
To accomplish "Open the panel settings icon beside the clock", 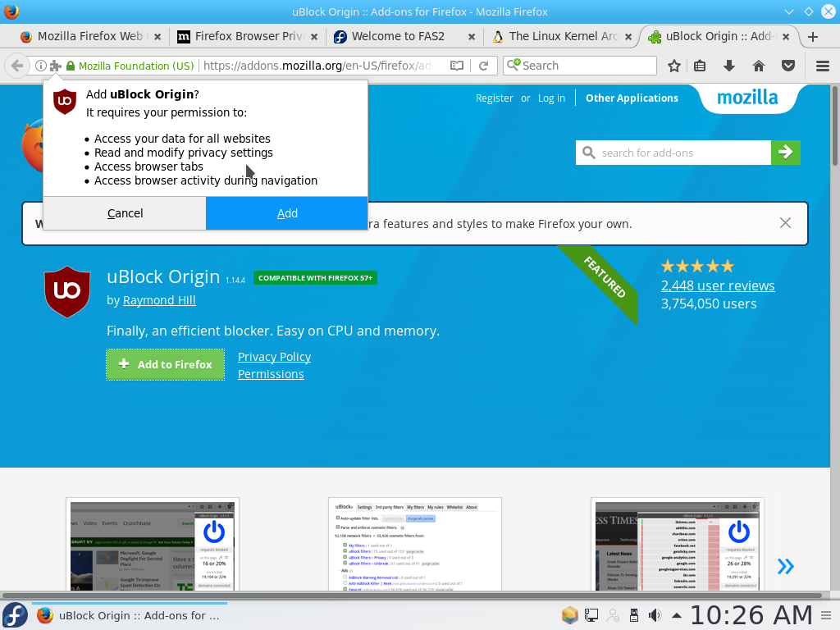I will click(827, 615).
